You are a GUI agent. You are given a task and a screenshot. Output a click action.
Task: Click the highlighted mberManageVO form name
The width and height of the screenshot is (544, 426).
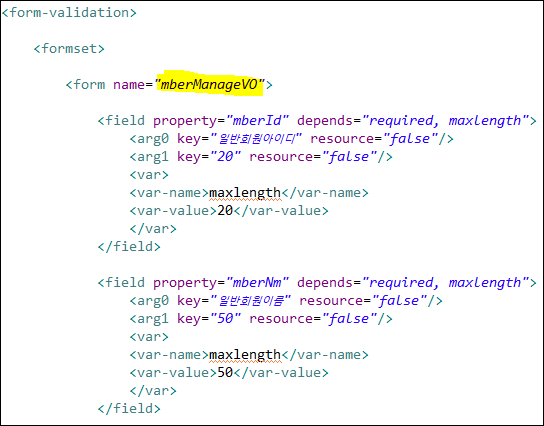point(209,84)
